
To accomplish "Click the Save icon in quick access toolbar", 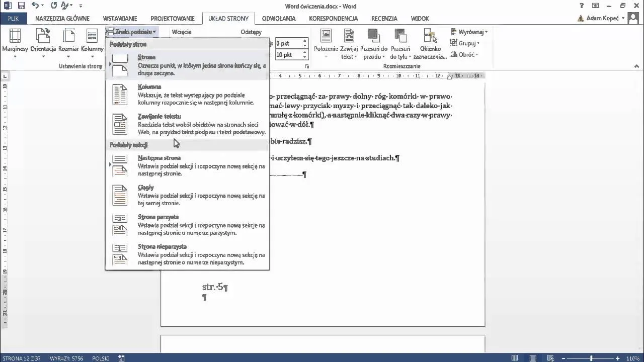I will tap(21, 6).
